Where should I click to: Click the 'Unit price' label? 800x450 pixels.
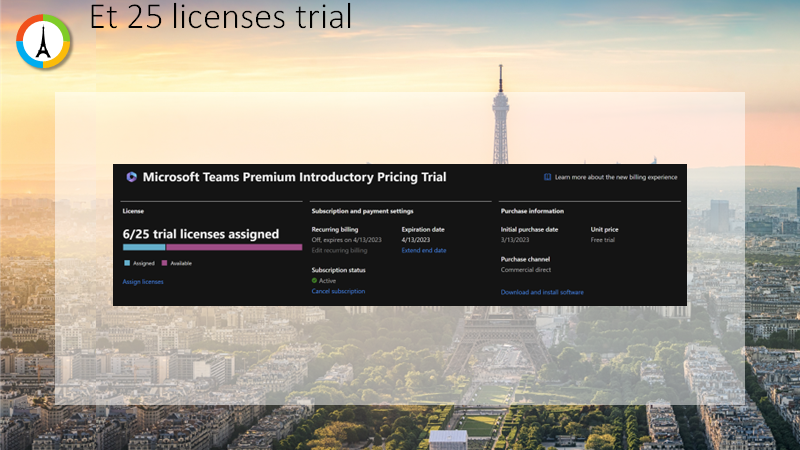coord(605,230)
